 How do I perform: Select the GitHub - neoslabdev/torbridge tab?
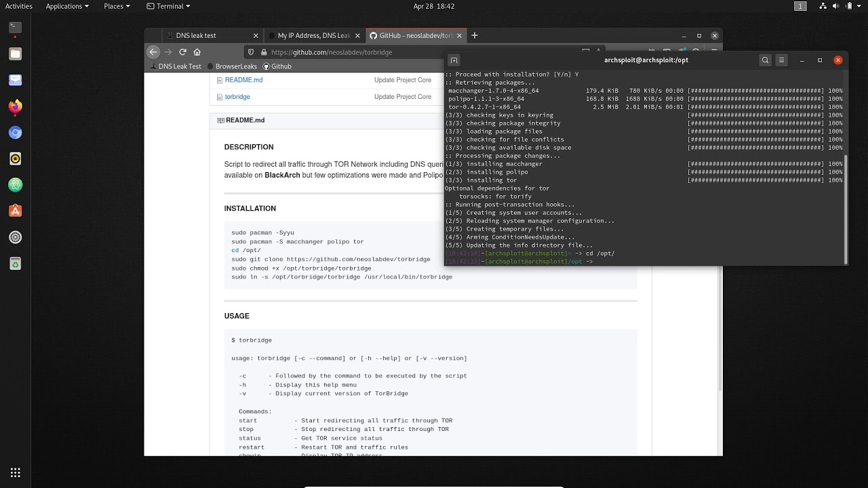tap(416, 35)
